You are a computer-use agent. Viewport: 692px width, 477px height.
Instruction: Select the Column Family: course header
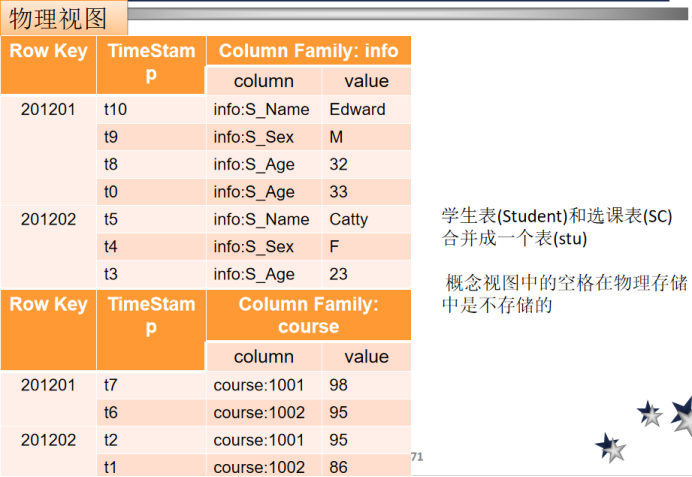(308, 315)
